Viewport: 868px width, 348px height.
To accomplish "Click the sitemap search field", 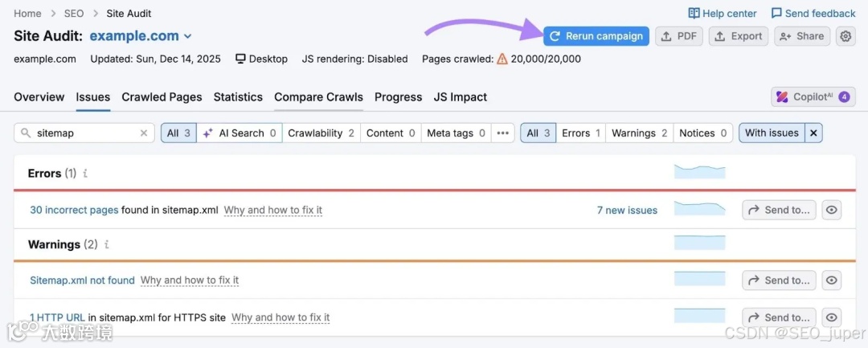I will [x=84, y=133].
